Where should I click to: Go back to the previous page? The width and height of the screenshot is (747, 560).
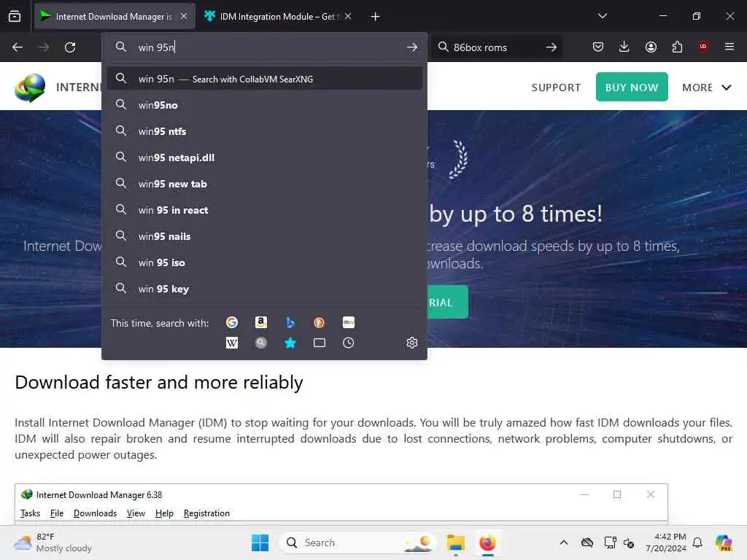tap(18, 47)
